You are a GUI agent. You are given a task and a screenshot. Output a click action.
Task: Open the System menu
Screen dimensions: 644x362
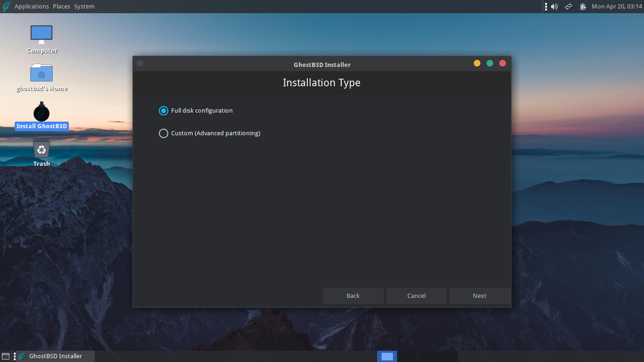click(x=84, y=7)
